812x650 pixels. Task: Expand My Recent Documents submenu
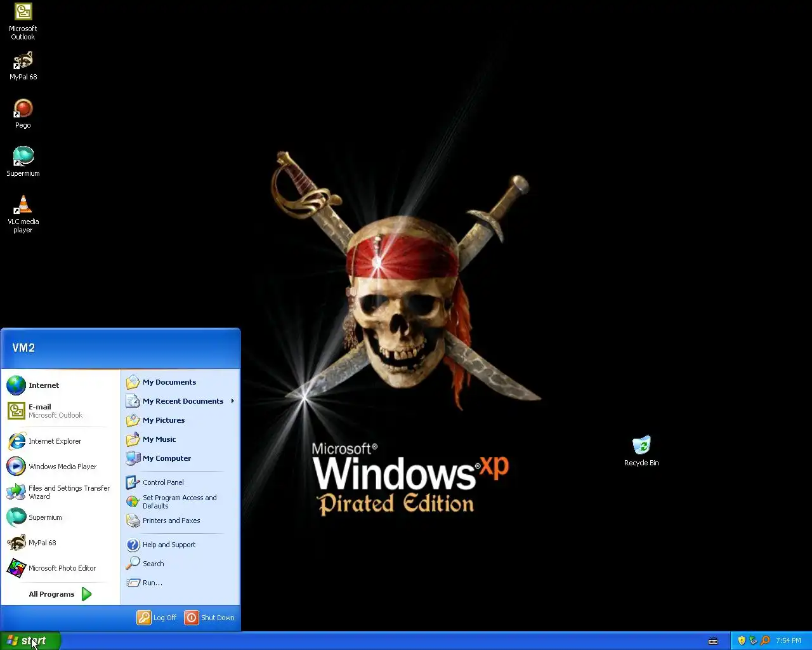click(x=180, y=401)
